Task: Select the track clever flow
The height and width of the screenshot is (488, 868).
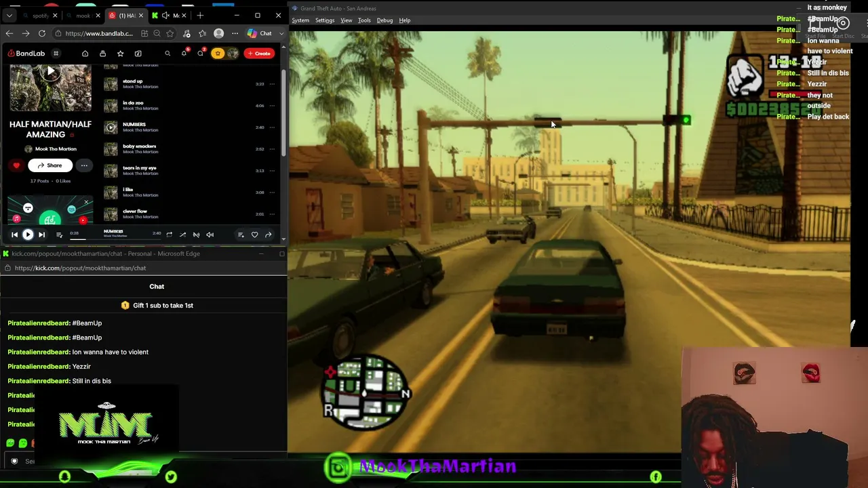Action: click(x=135, y=211)
